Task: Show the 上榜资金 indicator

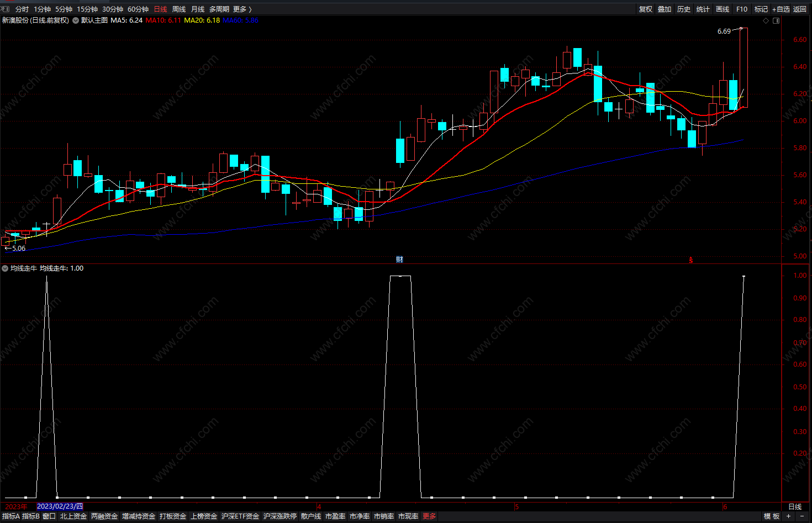Action: 204,516
